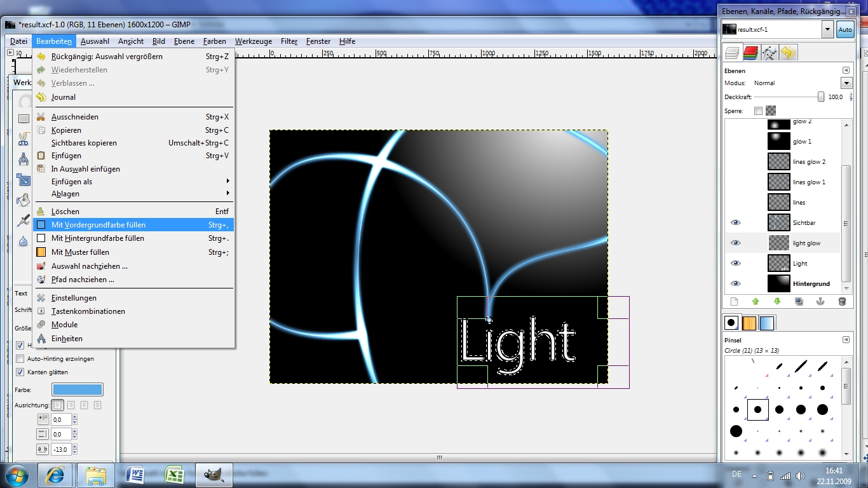Open Word from the taskbar
The image size is (868, 488).
[135, 475]
